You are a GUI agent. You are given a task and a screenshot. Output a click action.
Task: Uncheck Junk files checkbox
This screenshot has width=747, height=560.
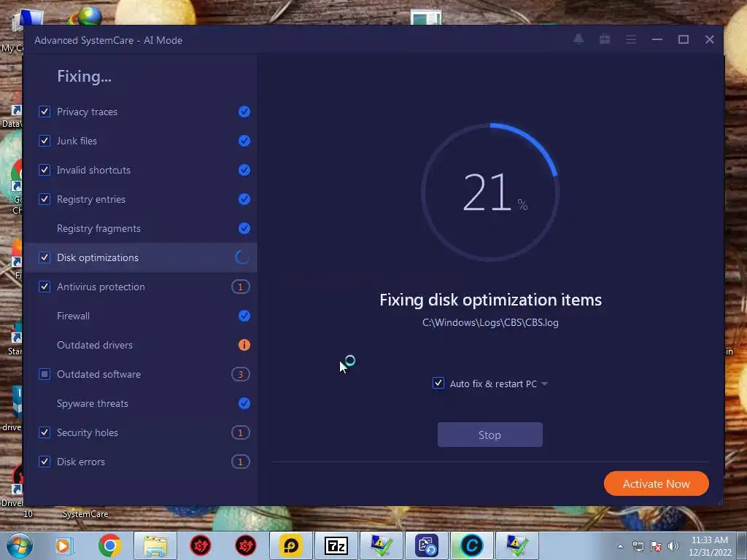[x=44, y=141]
